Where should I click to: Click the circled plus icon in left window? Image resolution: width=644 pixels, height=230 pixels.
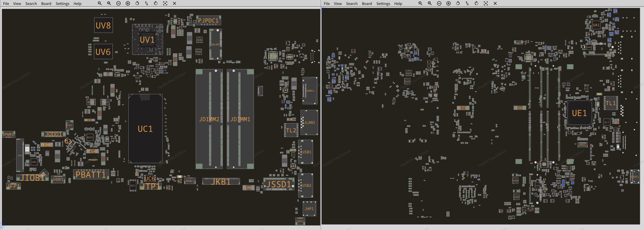click(128, 3)
